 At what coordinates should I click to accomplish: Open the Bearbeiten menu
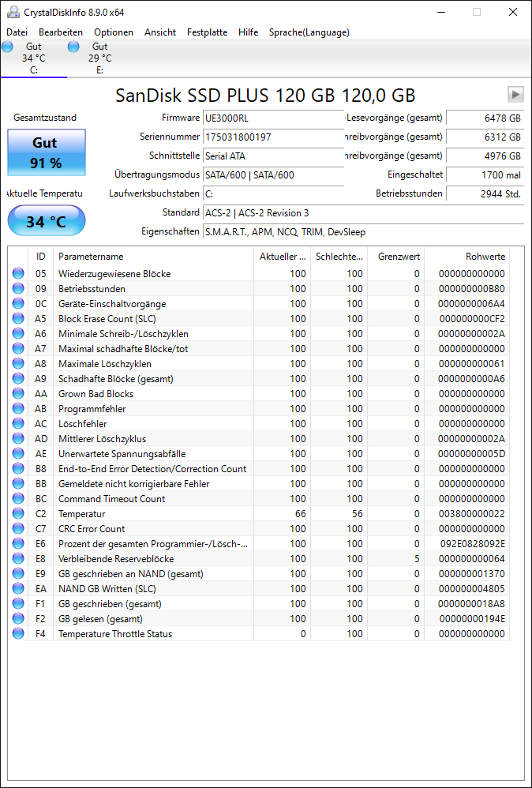pyautogui.click(x=61, y=32)
